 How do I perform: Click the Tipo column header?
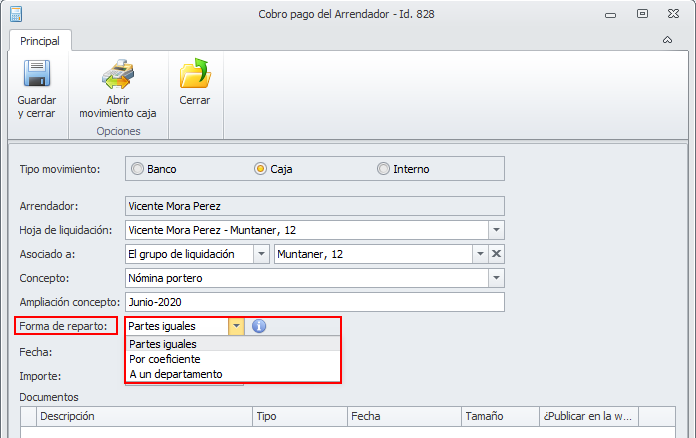[300, 416]
